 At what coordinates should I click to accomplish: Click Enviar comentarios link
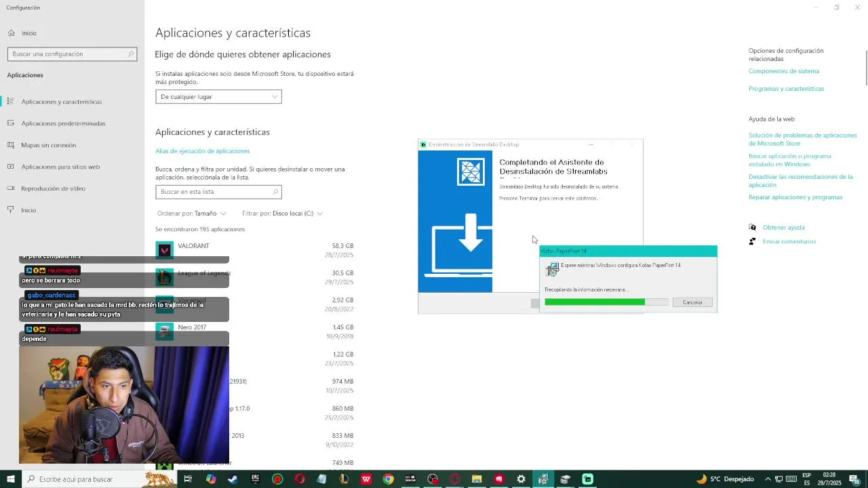tap(789, 241)
